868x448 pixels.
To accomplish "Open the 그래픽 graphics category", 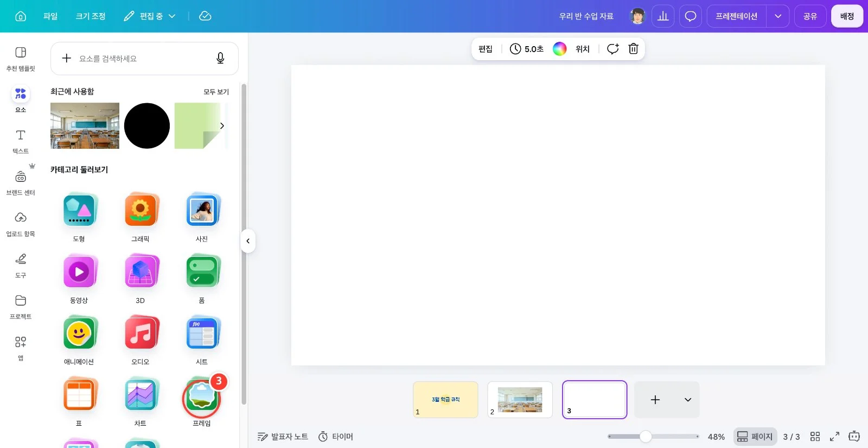I will 141,217.
